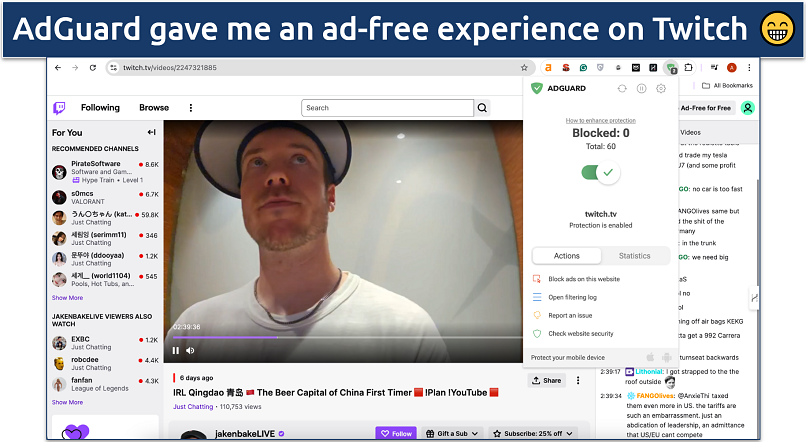Open ddooyaa channel in sidebar
Image resolution: width=806 pixels, height=442 pixels.
[105, 259]
